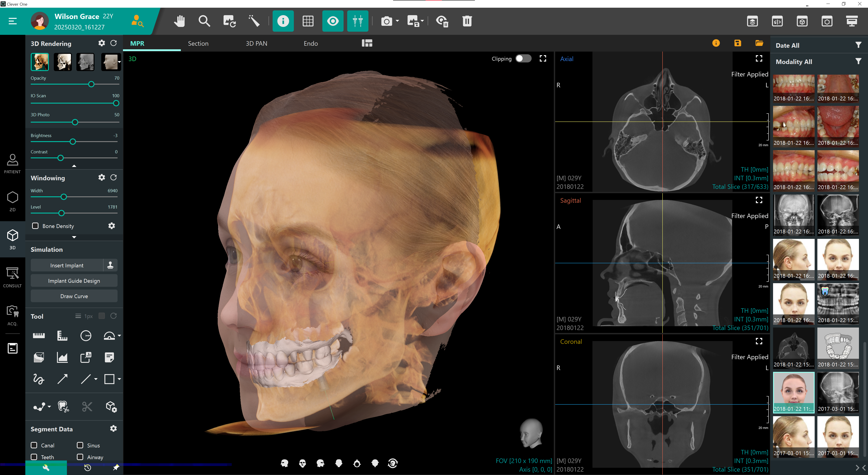Reset 3D Rendering settings
868x475 pixels.
[x=113, y=43]
